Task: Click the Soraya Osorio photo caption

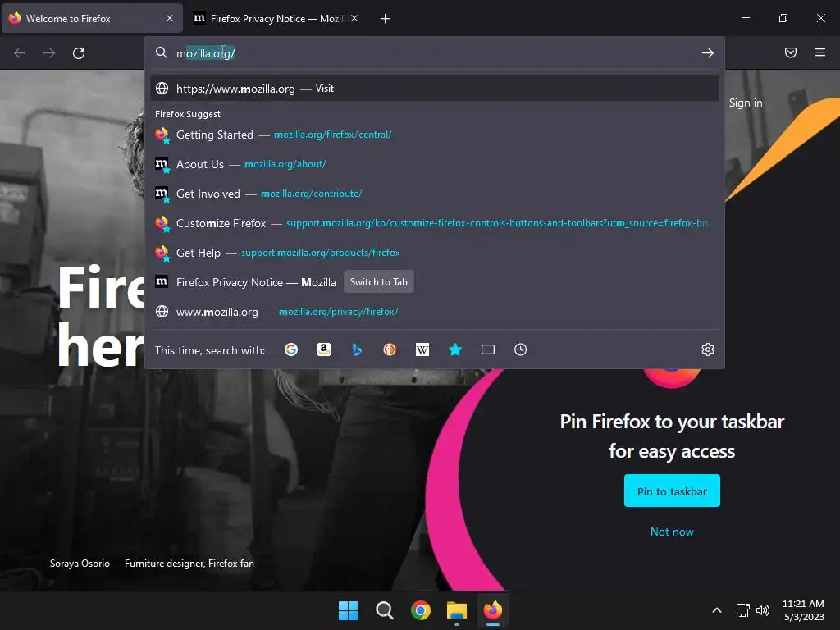Action: [x=152, y=564]
